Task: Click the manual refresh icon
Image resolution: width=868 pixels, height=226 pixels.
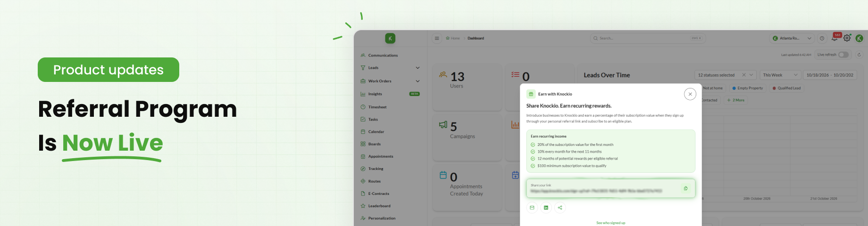Action: (x=859, y=55)
